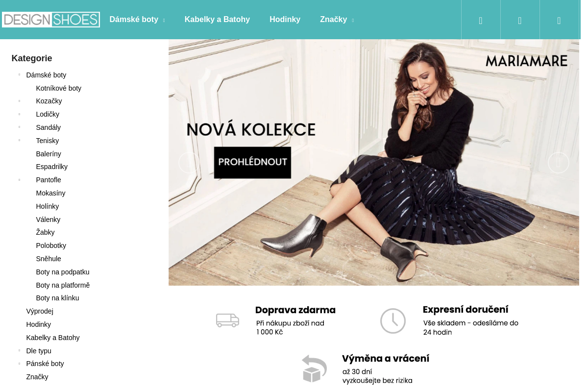Click the left arrow on the banner slider
Image resolution: width=588 pixels, height=392 pixels.
189,162
